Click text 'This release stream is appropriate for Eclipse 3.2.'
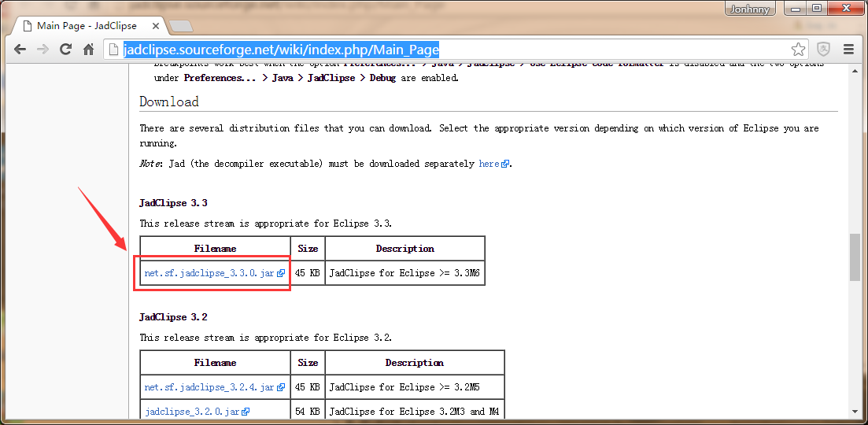This screenshot has width=868, height=425. (x=266, y=338)
